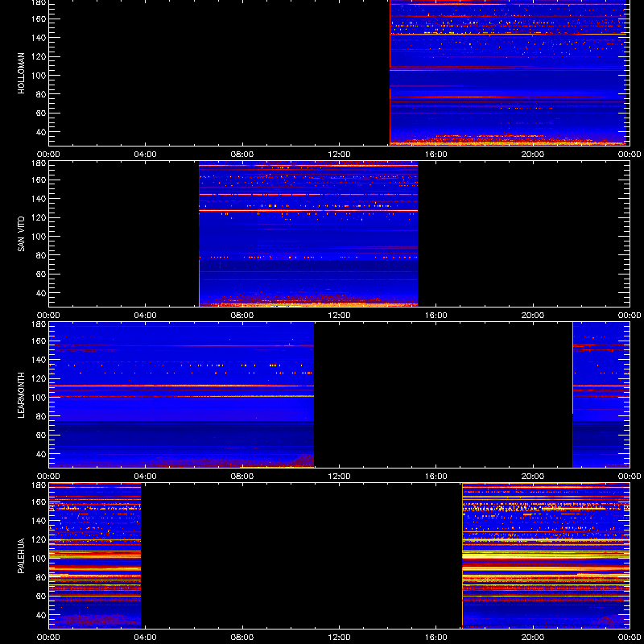Image resolution: width=644 pixels, height=644 pixels.
Task: Click the 100 frequency tick on Learmonth axis
Action: click(x=40, y=398)
